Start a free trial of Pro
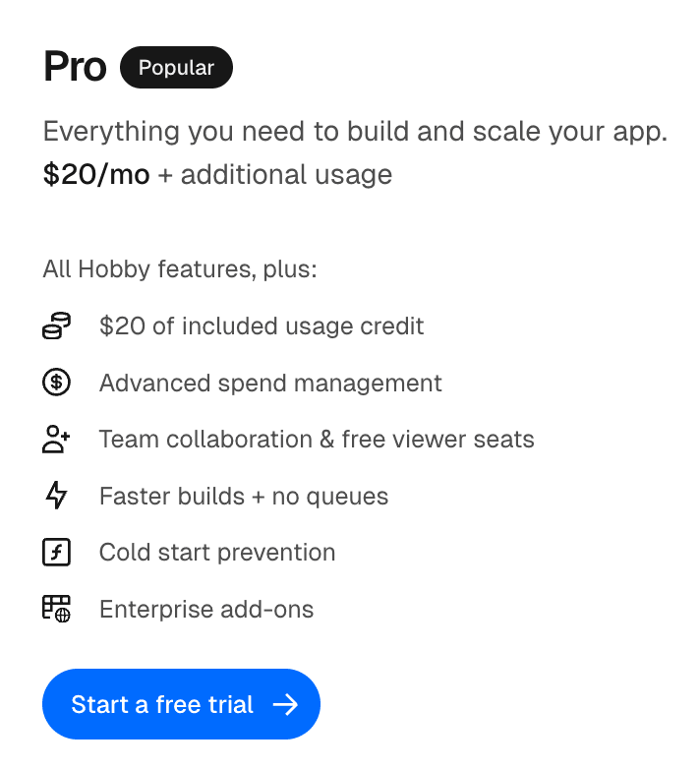Image resolution: width=700 pixels, height=769 pixels. click(162, 704)
